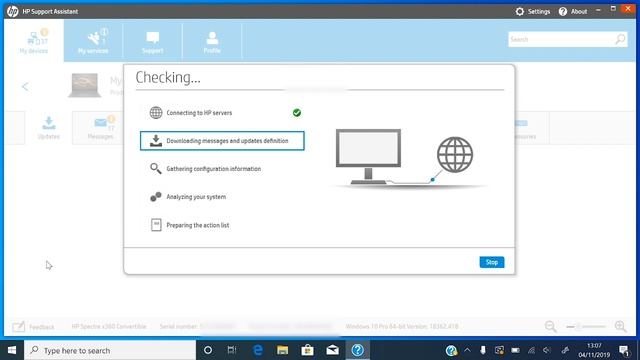Select Gathering configuration information step
640x360 pixels.
[x=213, y=169]
